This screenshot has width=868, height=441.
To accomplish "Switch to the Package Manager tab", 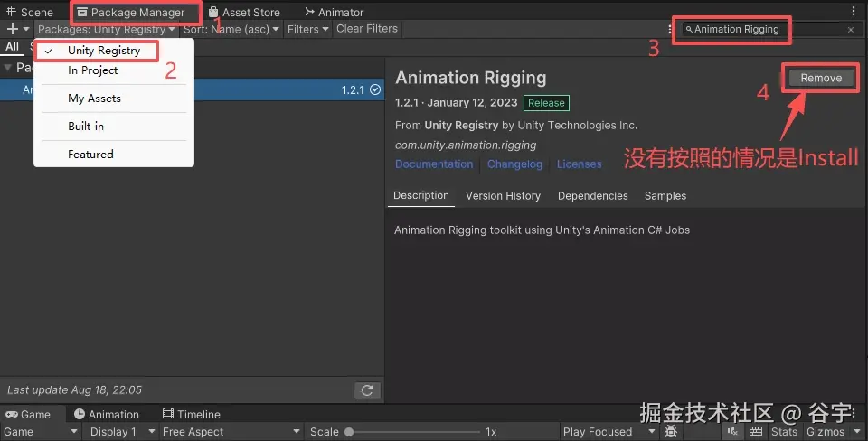I will (130, 12).
